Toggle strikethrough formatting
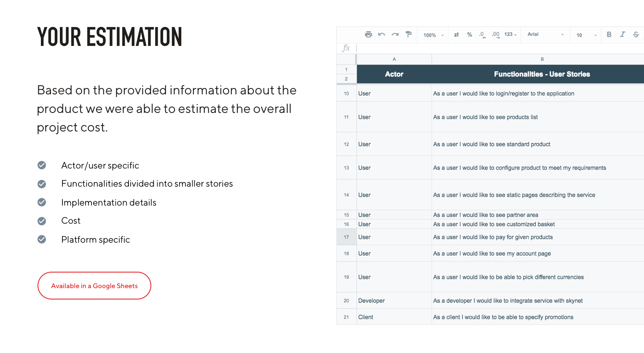This screenshot has width=644, height=353. click(x=636, y=35)
